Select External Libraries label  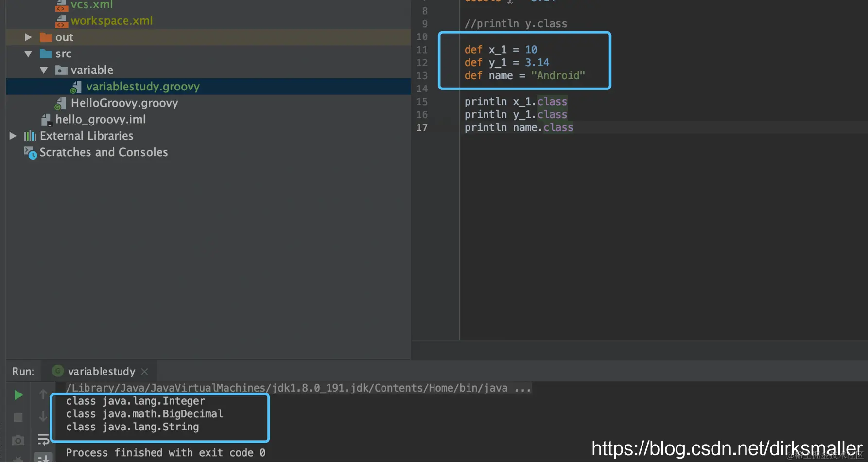(87, 136)
